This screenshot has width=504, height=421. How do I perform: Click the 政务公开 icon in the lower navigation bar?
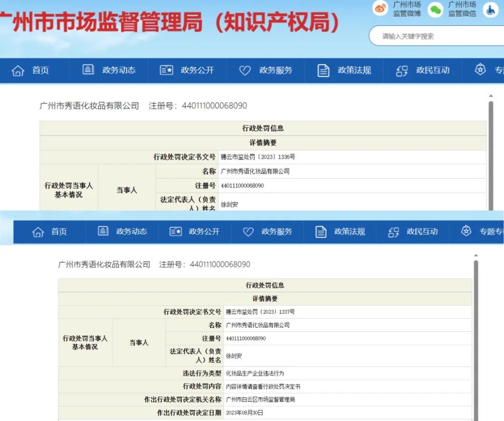point(175,232)
